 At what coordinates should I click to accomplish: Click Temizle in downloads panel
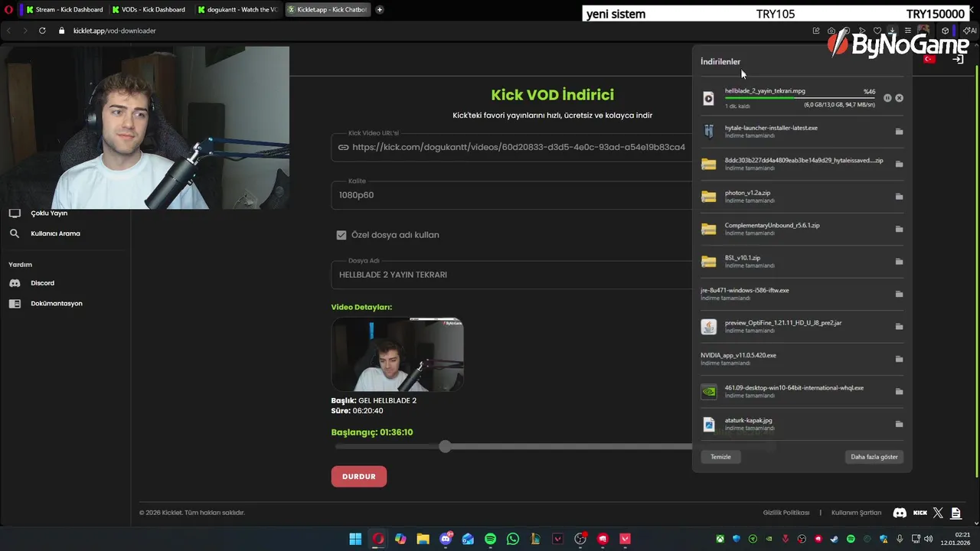pyautogui.click(x=720, y=457)
